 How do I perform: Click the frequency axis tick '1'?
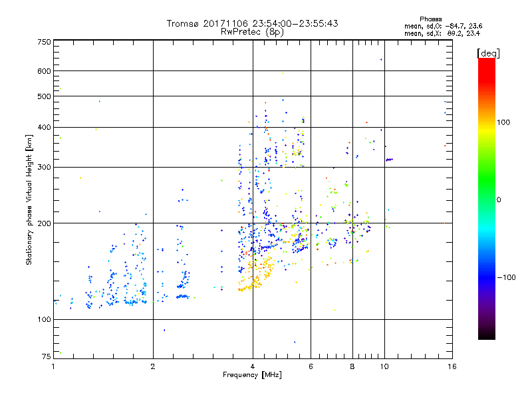point(53,366)
